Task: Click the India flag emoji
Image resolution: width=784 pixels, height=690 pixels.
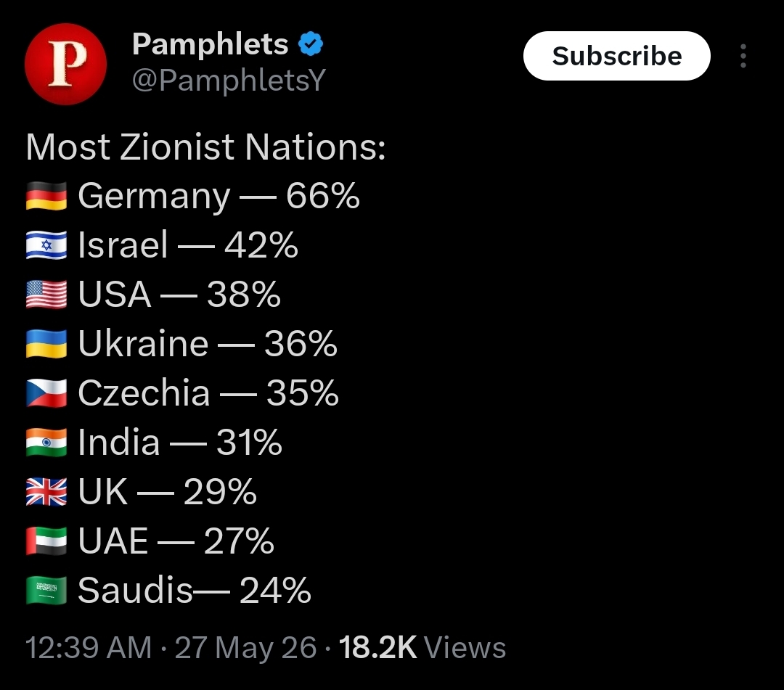Action: (46, 443)
